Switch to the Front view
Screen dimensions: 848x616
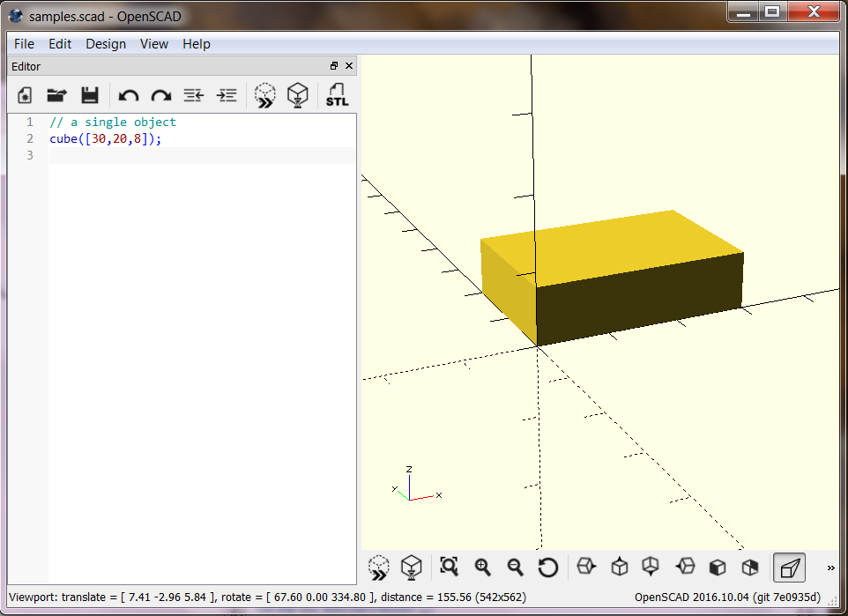tap(718, 568)
